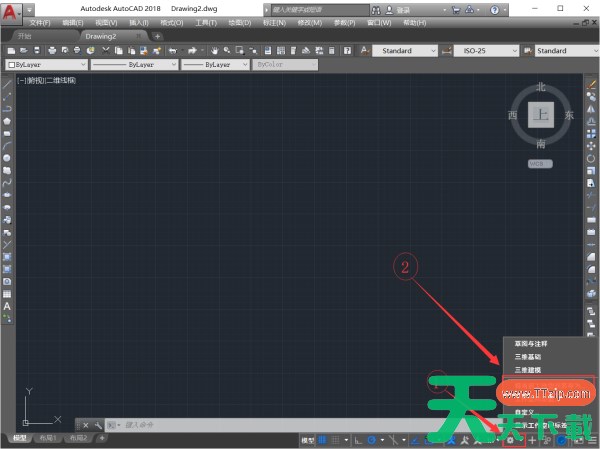Open the ISO-25 dimension style dropdown
600x449 pixels.
(x=486, y=51)
